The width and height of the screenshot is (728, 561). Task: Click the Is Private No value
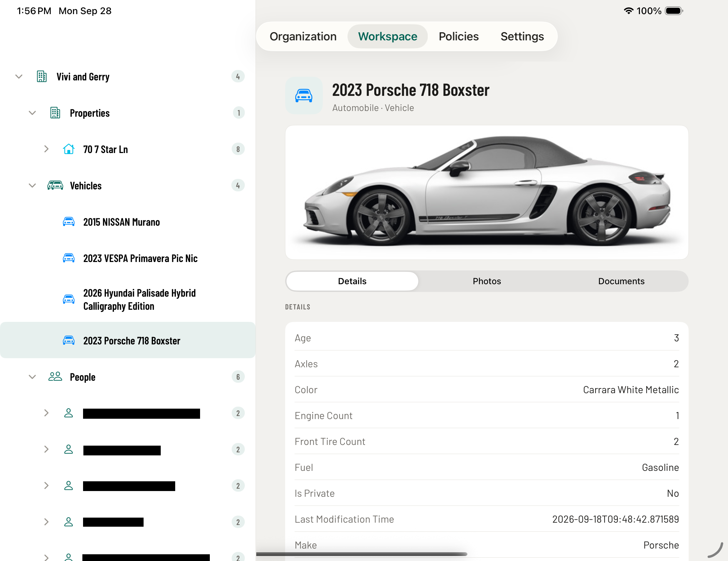coord(673,493)
